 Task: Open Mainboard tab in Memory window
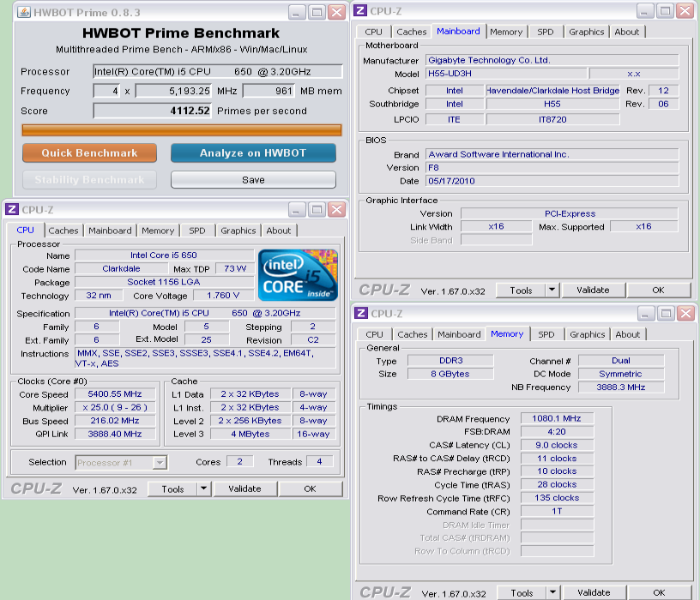(459, 334)
